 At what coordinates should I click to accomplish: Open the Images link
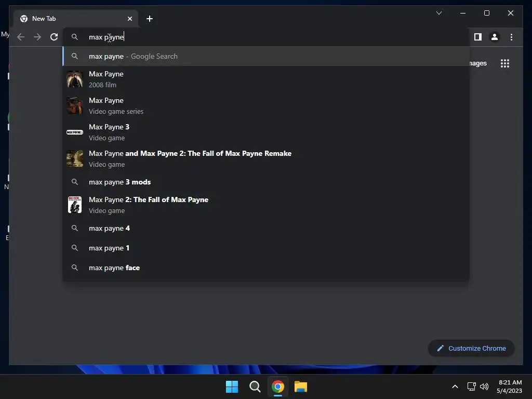[478, 63]
